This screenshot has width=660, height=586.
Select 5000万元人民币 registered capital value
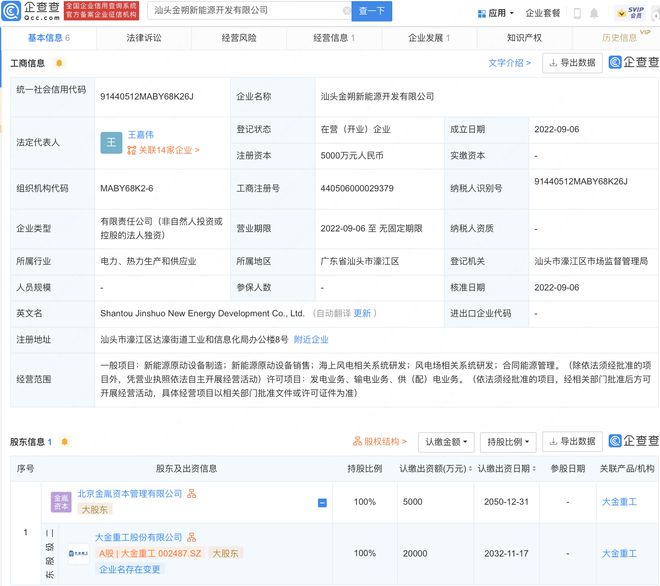click(x=352, y=156)
